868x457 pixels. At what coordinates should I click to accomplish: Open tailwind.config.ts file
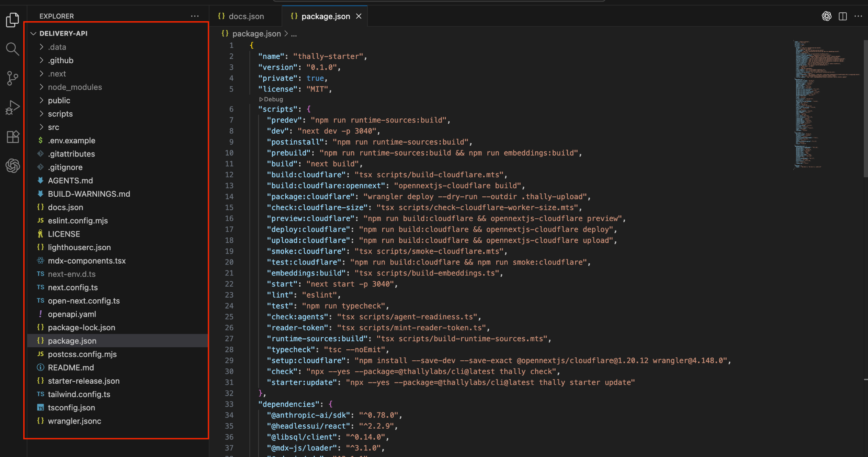pyautogui.click(x=117, y=394)
